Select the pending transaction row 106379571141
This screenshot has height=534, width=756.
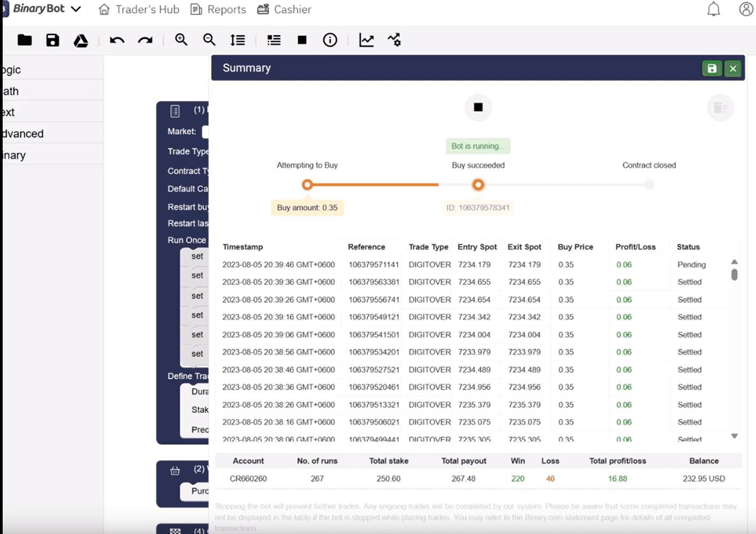tap(375, 264)
